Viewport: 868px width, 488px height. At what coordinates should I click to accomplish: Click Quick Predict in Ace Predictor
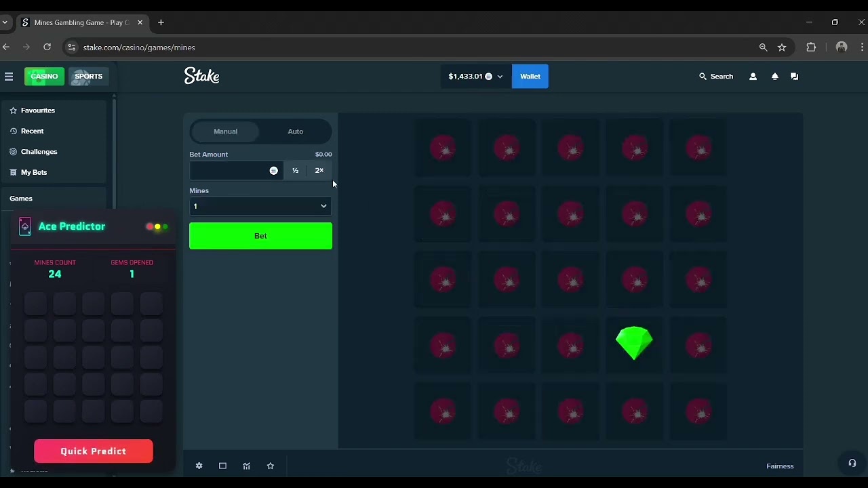pyautogui.click(x=94, y=451)
